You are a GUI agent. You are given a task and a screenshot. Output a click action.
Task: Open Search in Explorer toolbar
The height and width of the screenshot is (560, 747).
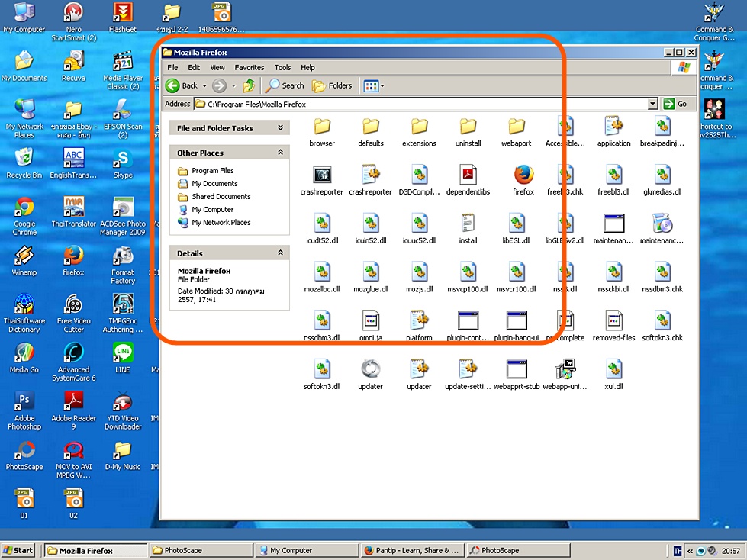pyautogui.click(x=285, y=85)
